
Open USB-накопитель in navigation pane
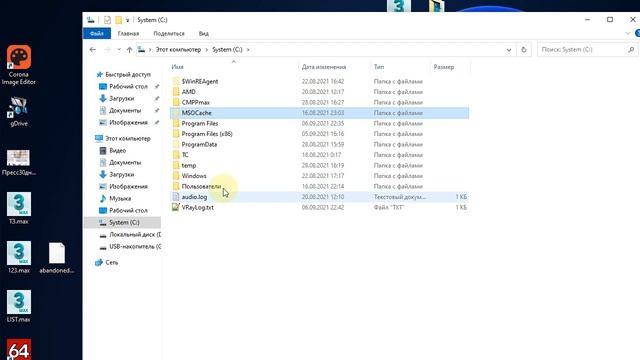click(134, 247)
